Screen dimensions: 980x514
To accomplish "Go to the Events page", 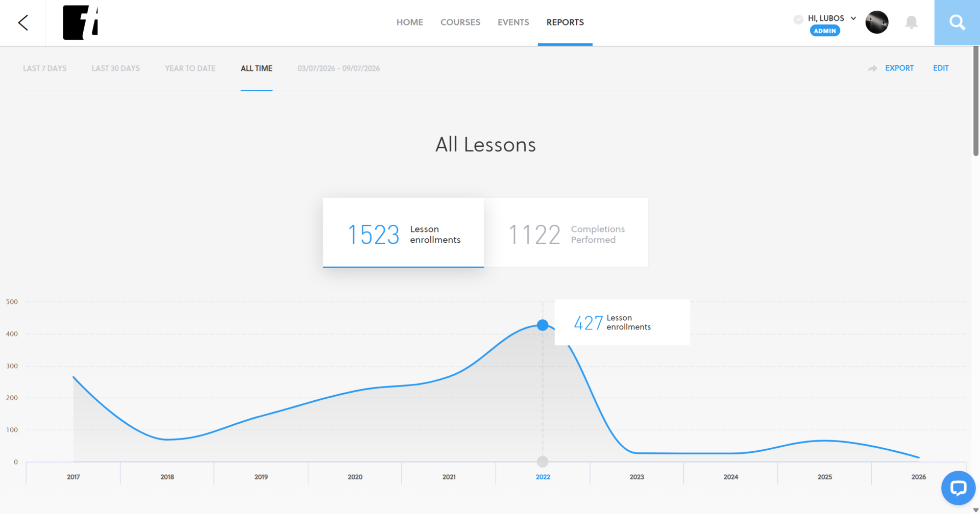I will point(513,22).
